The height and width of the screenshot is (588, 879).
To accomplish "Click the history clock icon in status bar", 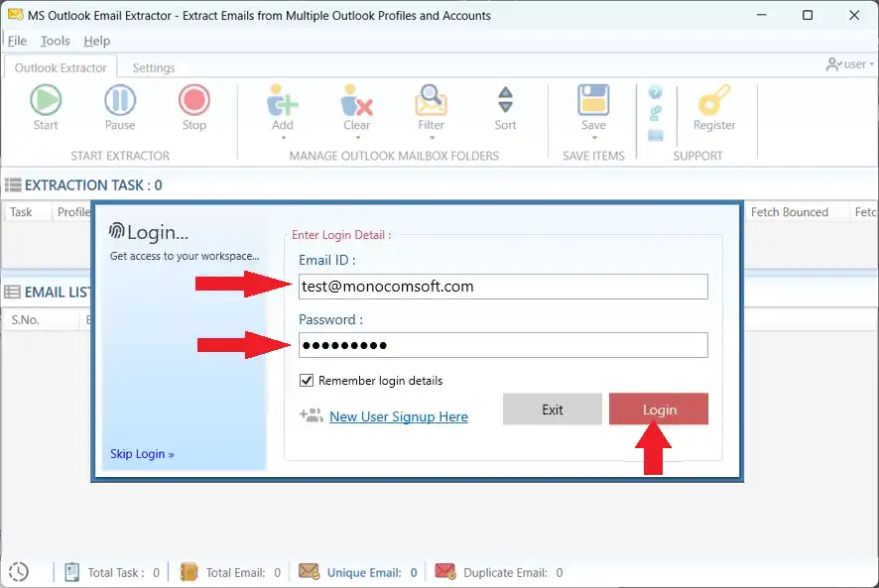I will pos(19,572).
